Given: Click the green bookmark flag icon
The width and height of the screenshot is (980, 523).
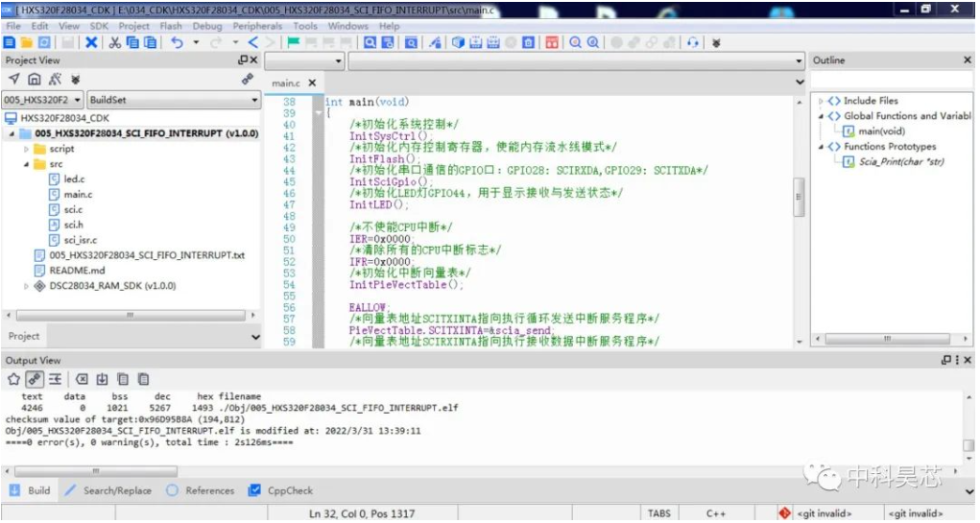Looking at the screenshot, I should point(293,42).
